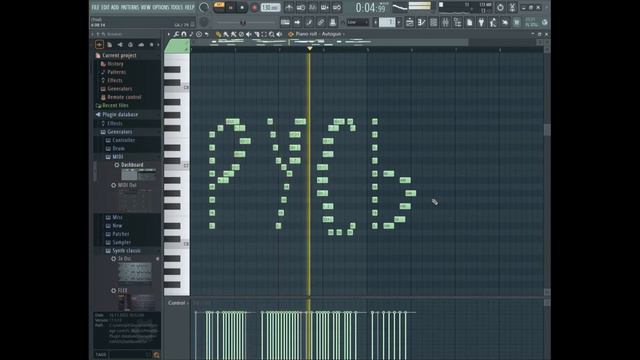The width and height of the screenshot is (640, 360).
Task: Open the HELP menu
Action: pyautogui.click(x=189, y=7)
